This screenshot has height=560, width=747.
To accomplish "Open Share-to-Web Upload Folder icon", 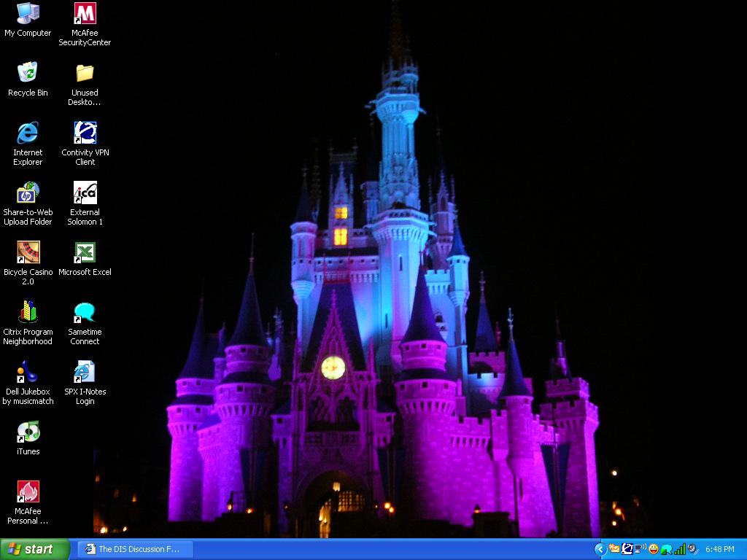I will [x=28, y=204].
